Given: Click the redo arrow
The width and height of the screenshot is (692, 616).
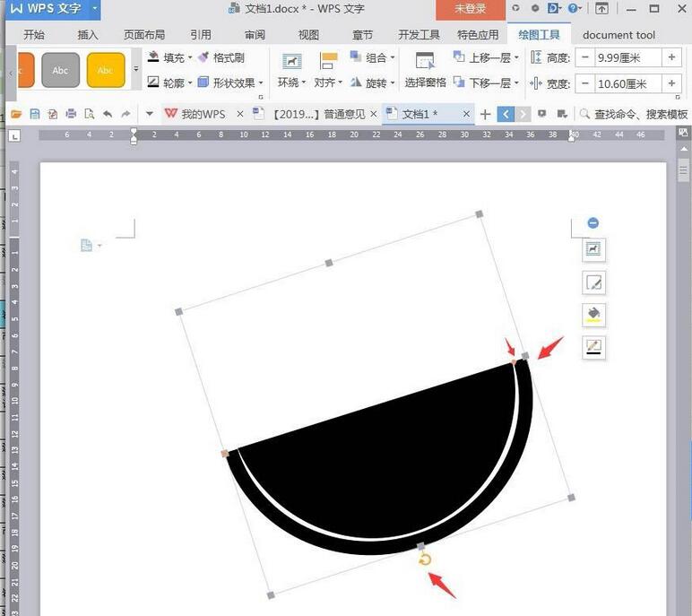Looking at the screenshot, I should coord(125,115).
